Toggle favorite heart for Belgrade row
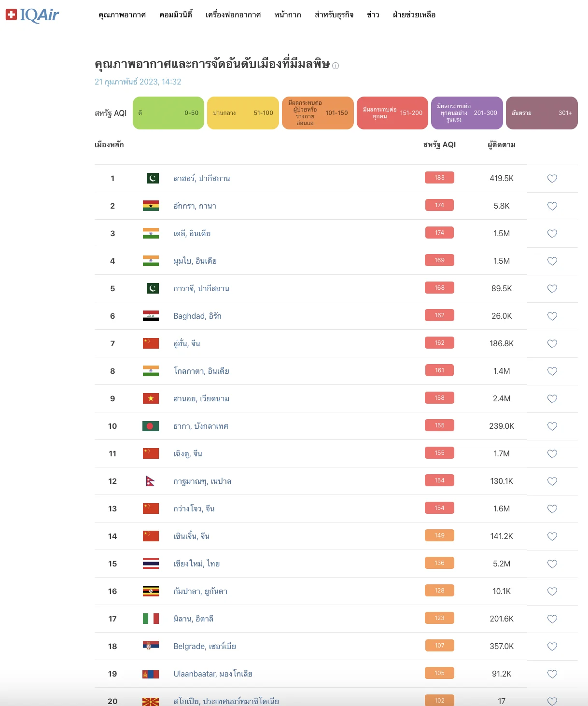The image size is (588, 706). click(x=552, y=647)
